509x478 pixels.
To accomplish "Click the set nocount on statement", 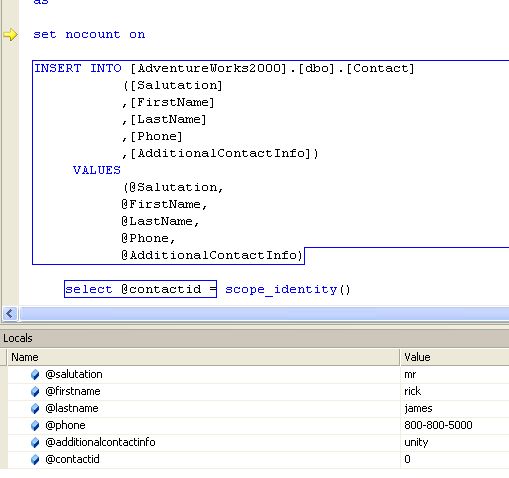I will click(89, 34).
